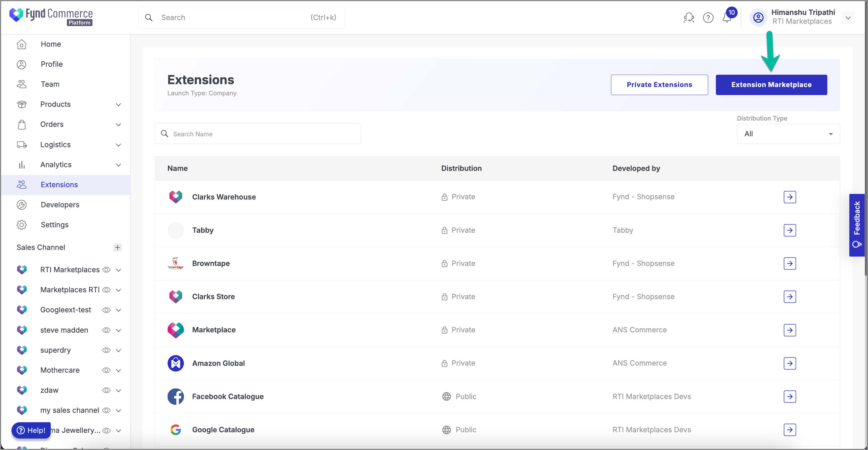
Task: Click the Fynd Commerce Platform logo
Action: tap(51, 17)
